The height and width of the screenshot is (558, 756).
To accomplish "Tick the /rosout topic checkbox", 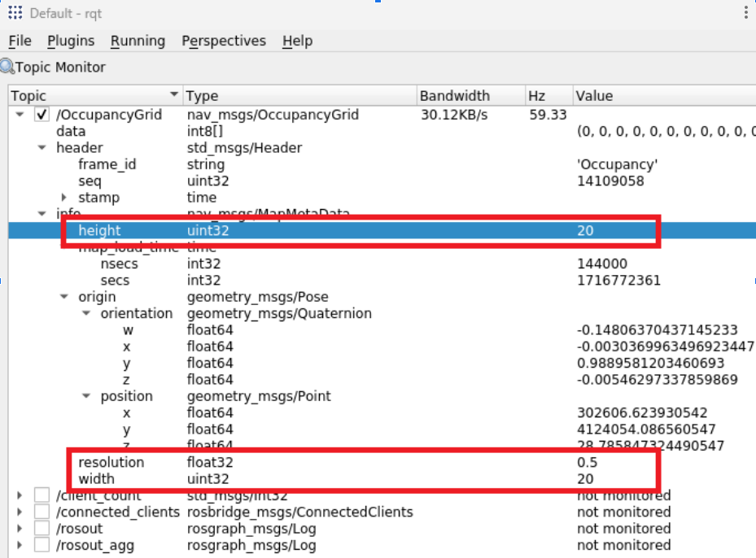I will coord(42,529).
